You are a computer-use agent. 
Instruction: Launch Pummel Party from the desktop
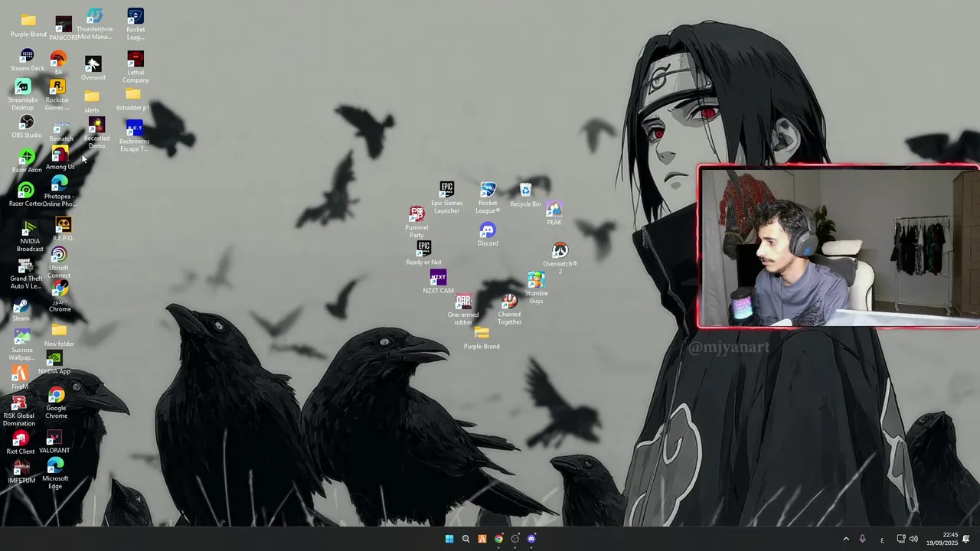point(416,222)
